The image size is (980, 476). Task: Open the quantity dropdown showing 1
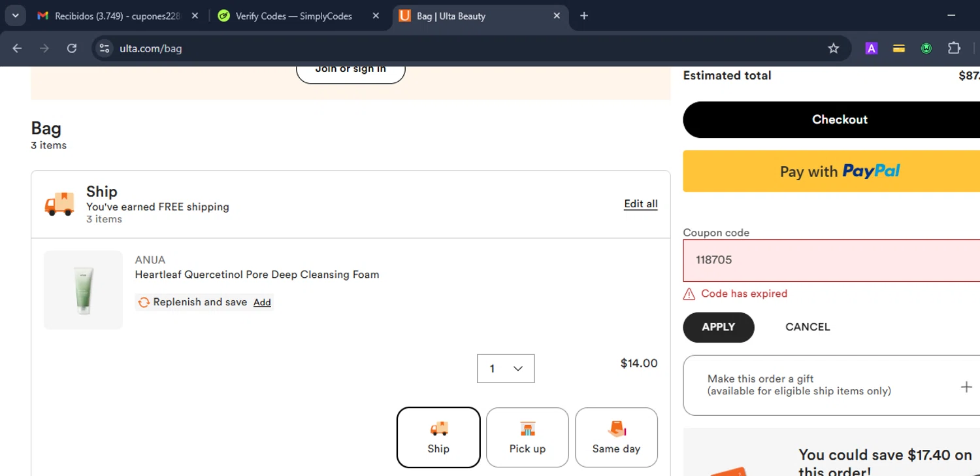[x=506, y=369]
